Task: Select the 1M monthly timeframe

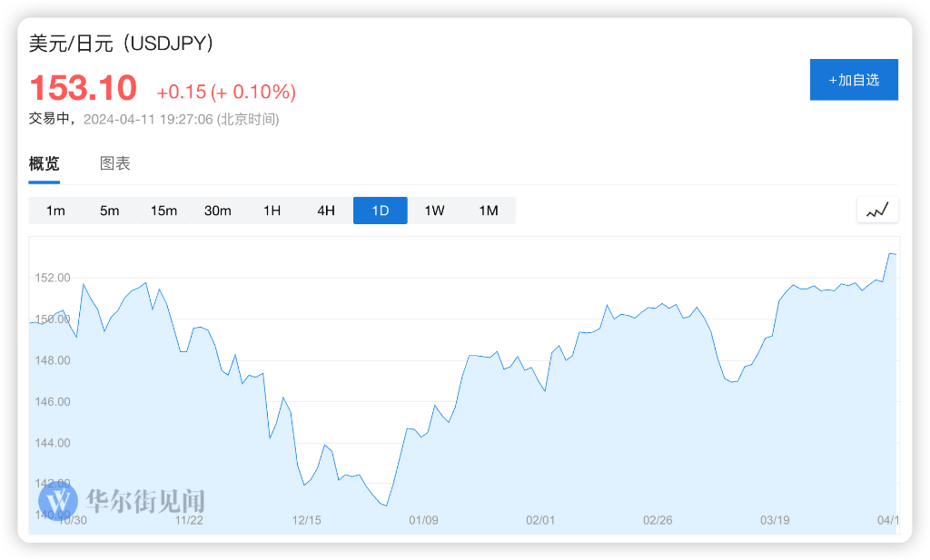Action: [x=489, y=211]
